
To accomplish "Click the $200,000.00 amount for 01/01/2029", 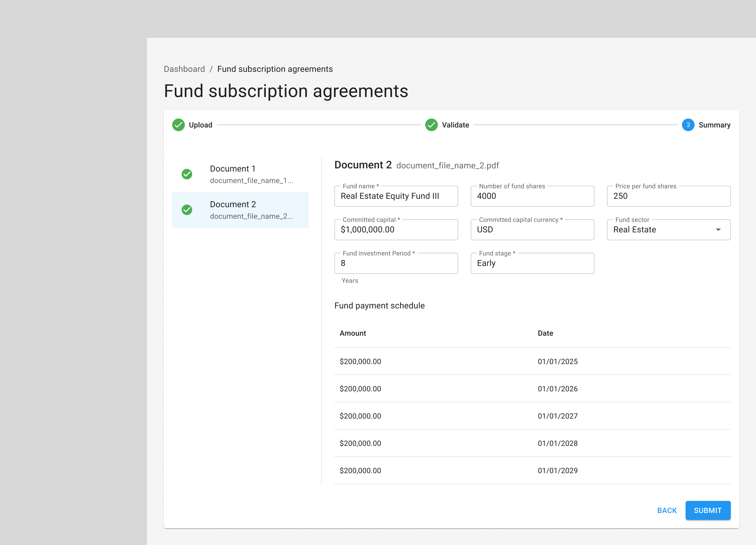I will tap(360, 471).
